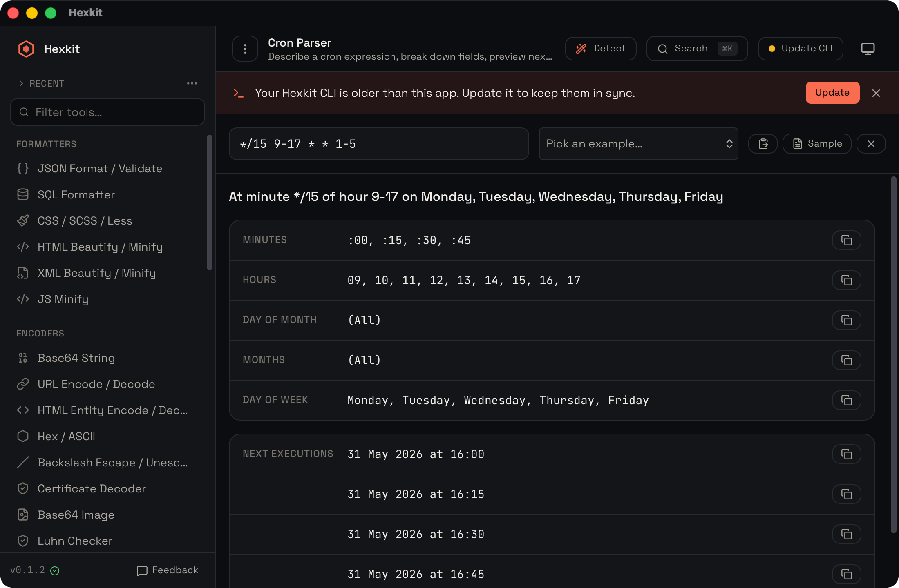The height and width of the screenshot is (588, 899).
Task: Click the FORMATTERS section heading
Action: (x=46, y=144)
